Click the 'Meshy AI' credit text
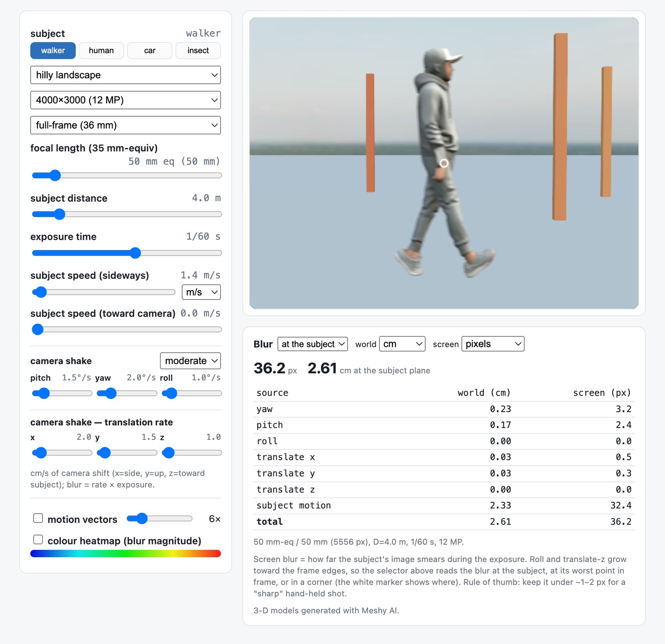665x644 pixels. click(x=380, y=611)
